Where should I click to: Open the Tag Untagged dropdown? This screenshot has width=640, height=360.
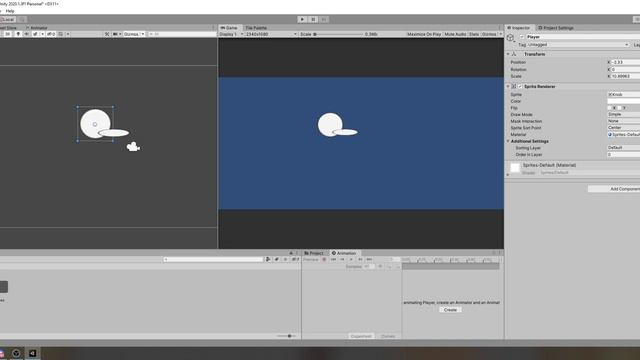click(x=578, y=44)
